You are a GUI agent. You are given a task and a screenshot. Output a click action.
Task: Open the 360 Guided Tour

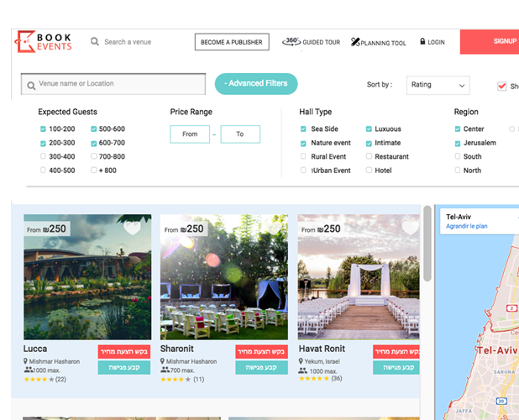[311, 42]
